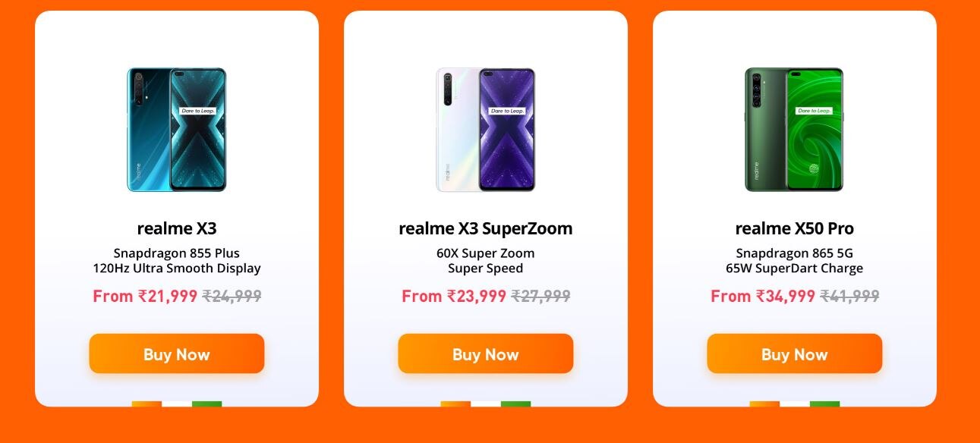The height and width of the screenshot is (443, 980).
Task: Click the ₹34,999 price for realme X50 Pro
Action: click(x=761, y=297)
